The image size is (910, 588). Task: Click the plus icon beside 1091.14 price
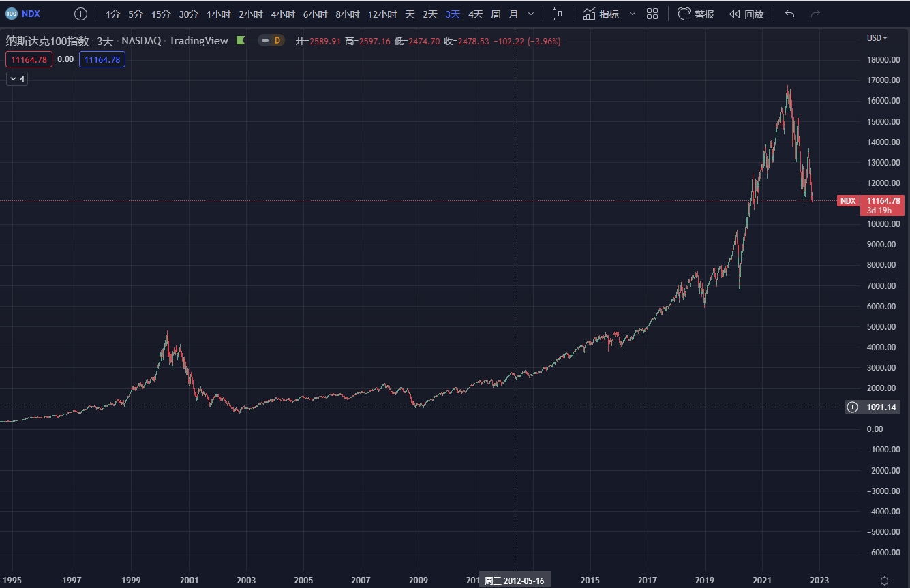click(x=852, y=407)
